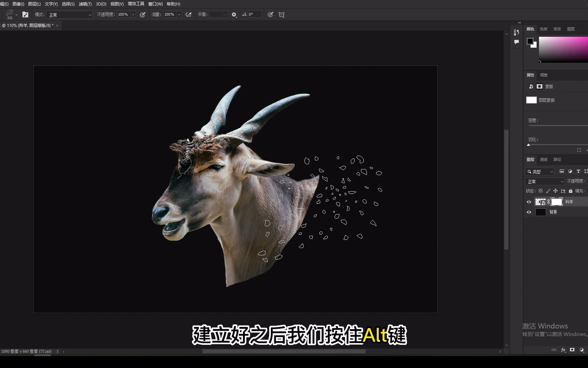588x368 pixels.
Task: Open the 平滑 smoothing dropdown arrow
Action: (225, 14)
